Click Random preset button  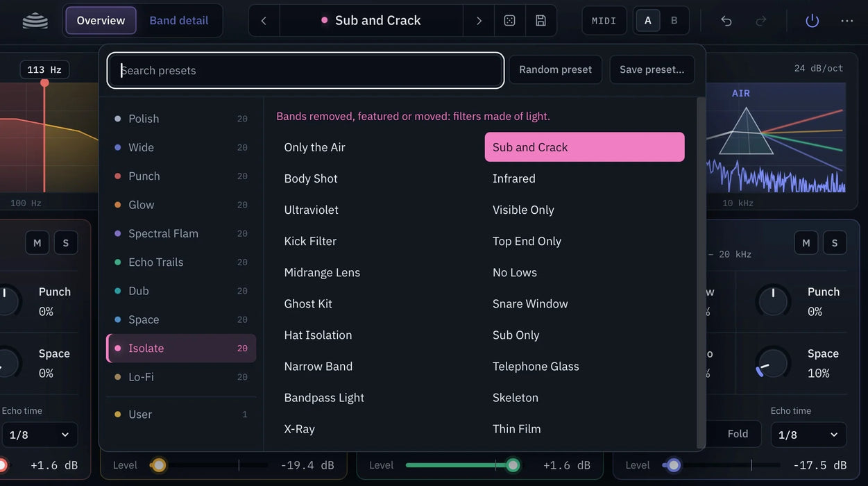tap(555, 69)
